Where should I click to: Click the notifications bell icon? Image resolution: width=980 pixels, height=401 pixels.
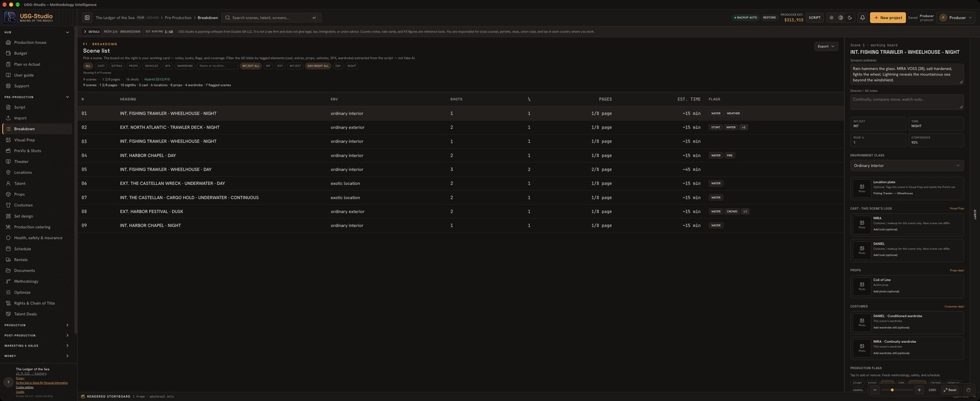click(862, 18)
